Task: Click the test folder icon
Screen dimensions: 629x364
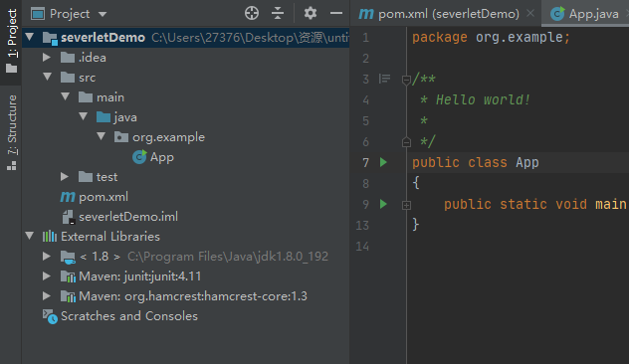Action: [85, 177]
